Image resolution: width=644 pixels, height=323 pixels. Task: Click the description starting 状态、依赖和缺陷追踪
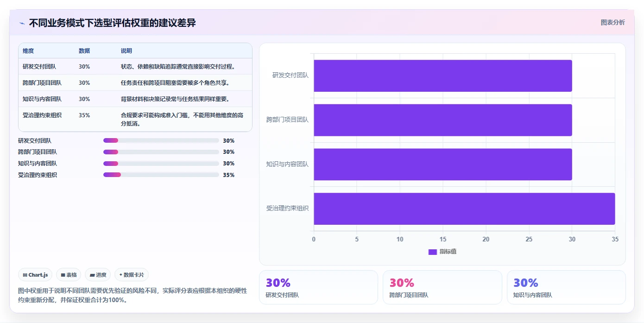click(x=178, y=67)
